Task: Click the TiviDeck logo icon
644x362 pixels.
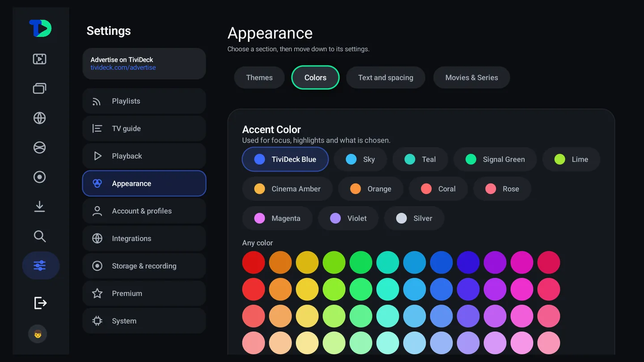Action: click(x=40, y=28)
